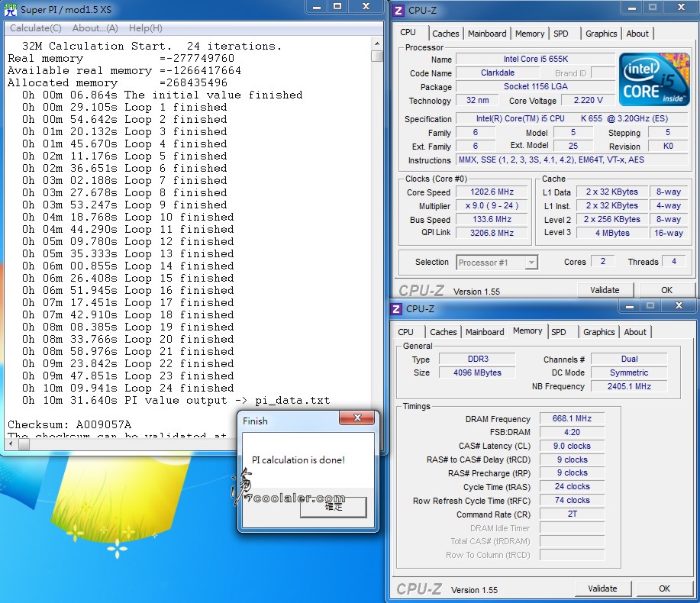Click the Command Rate value '2T'
The width and height of the screenshot is (700, 603).
tap(572, 514)
